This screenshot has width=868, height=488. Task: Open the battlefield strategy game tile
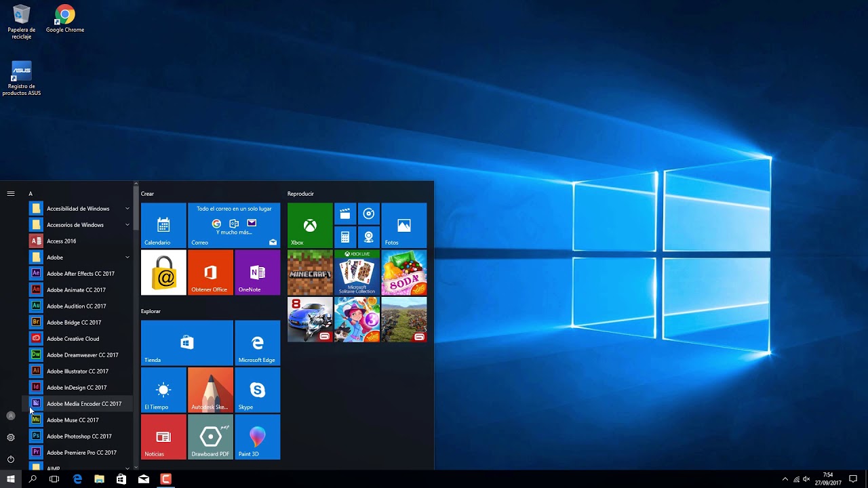pyautogui.click(x=404, y=319)
